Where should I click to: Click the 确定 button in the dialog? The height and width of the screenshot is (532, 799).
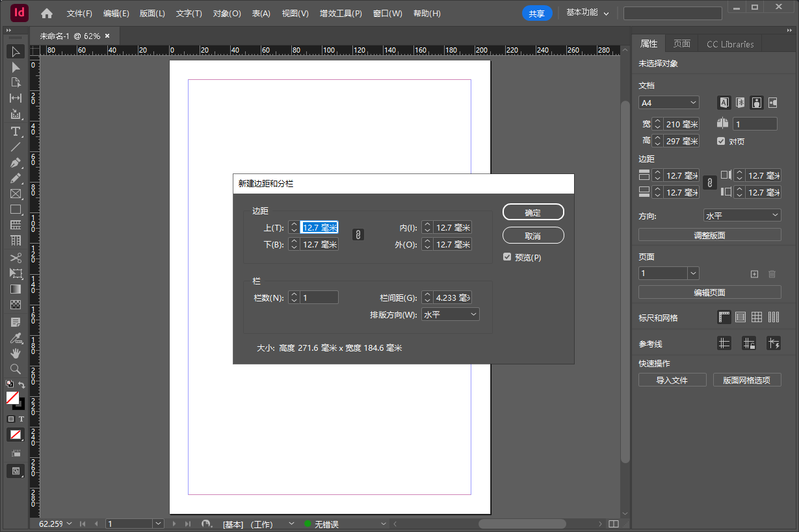[x=533, y=211]
